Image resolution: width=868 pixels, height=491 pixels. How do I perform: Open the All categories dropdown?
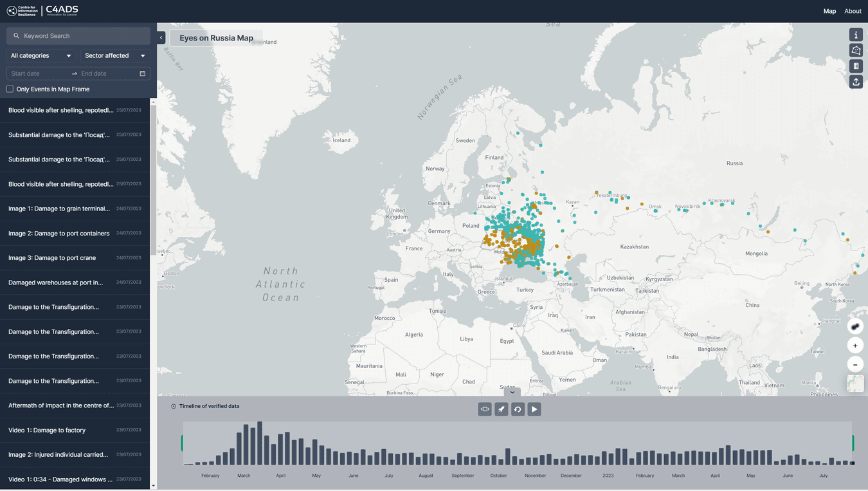[40, 55]
